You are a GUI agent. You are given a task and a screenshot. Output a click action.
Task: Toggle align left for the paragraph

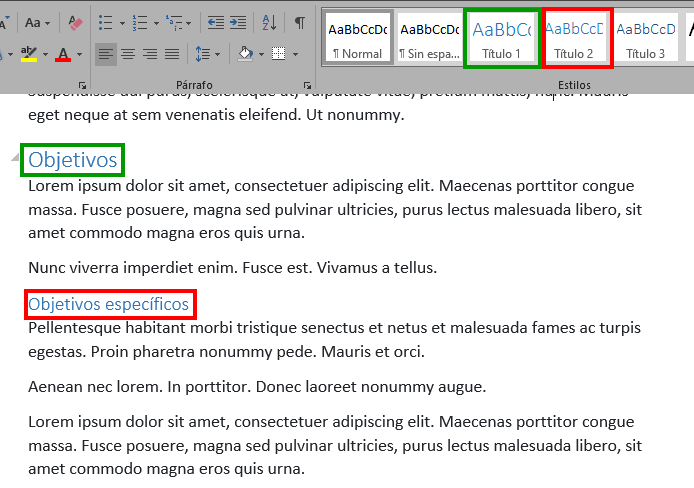point(106,54)
